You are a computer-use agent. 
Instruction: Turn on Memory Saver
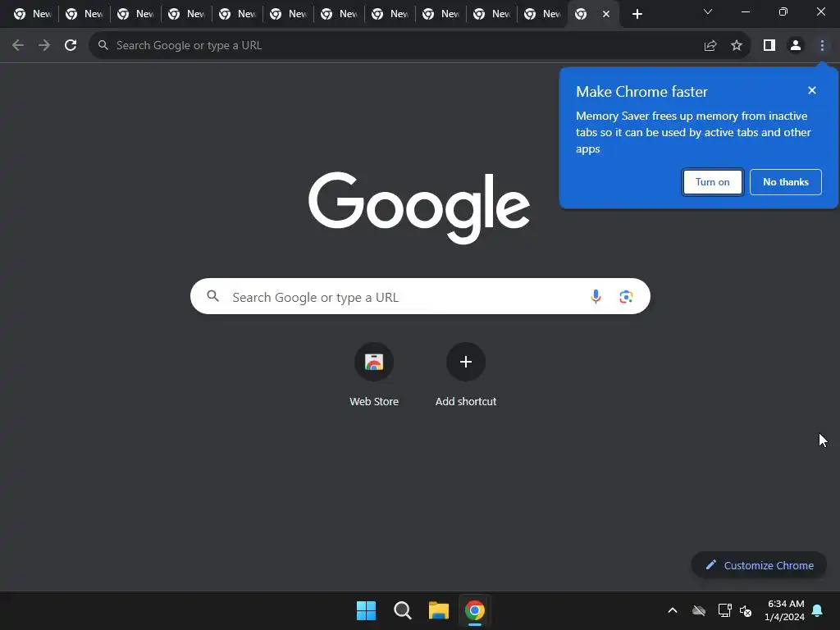coord(713,182)
